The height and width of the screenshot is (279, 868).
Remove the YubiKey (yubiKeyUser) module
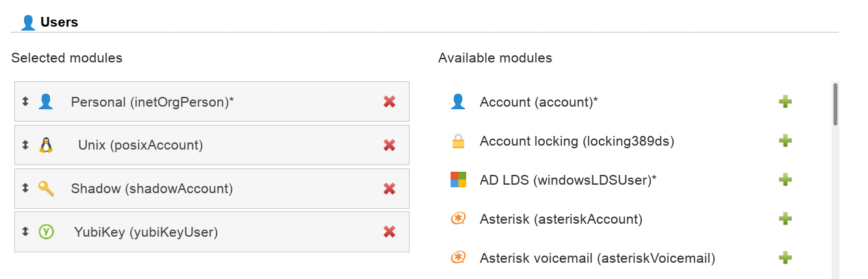coord(389,232)
